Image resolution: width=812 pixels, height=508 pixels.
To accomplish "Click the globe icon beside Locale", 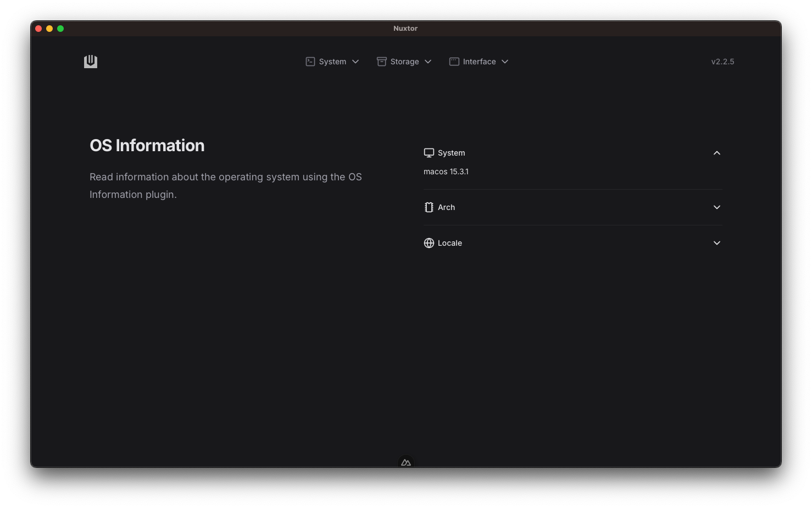I will tap(429, 243).
